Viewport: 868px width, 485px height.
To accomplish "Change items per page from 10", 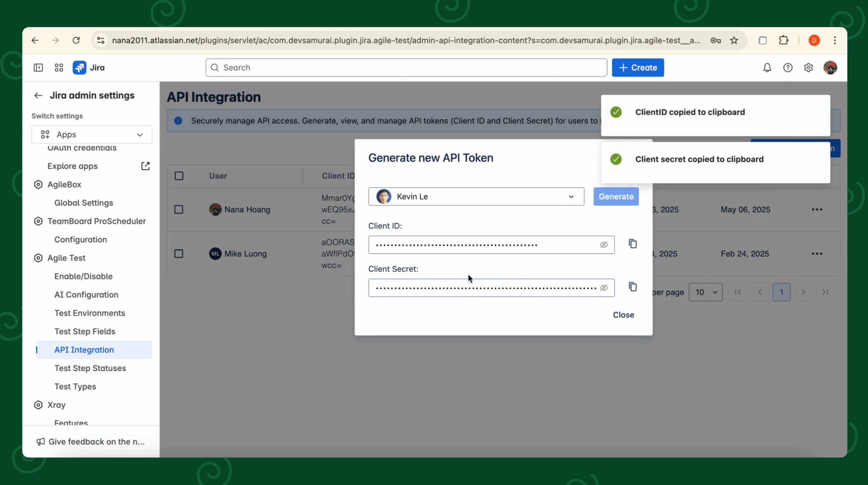I will tap(705, 292).
